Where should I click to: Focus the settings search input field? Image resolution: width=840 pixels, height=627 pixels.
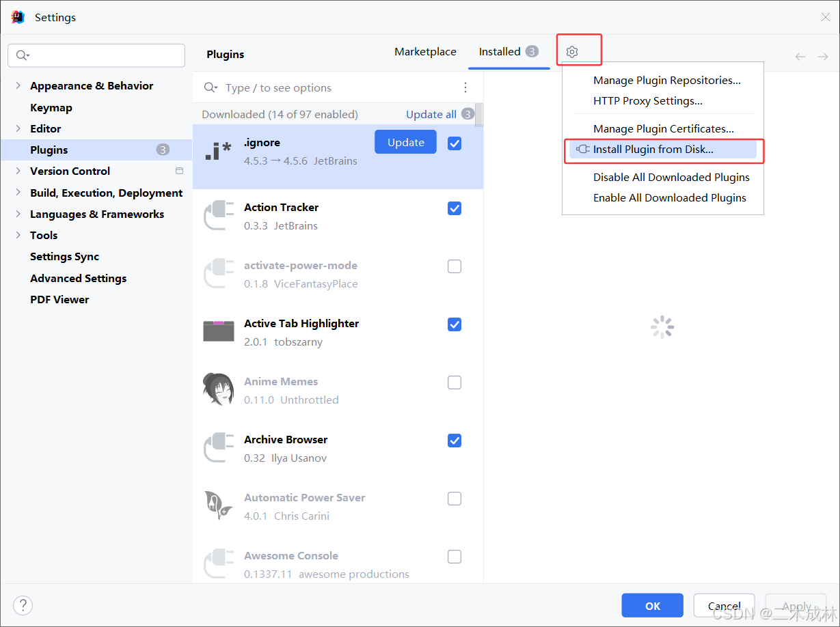96,55
